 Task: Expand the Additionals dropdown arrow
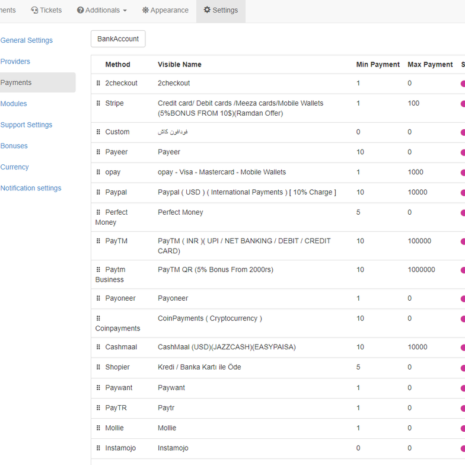125,11
